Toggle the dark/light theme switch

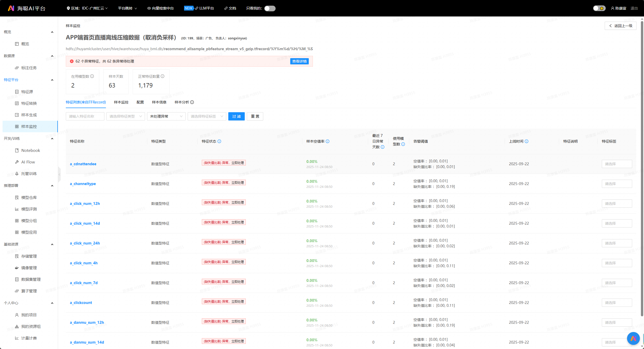tap(599, 8)
